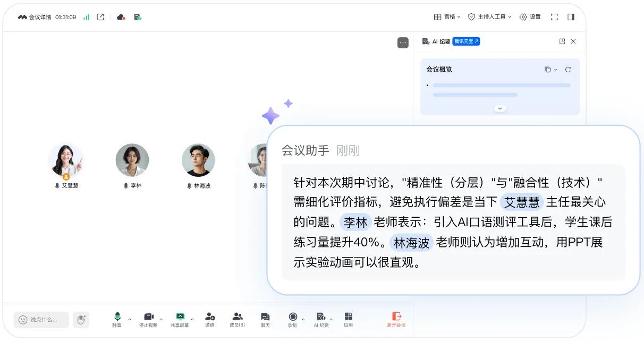The width and height of the screenshot is (644, 342).
Task: Expand the 会议概览 collapse chevron
Action: (499, 108)
